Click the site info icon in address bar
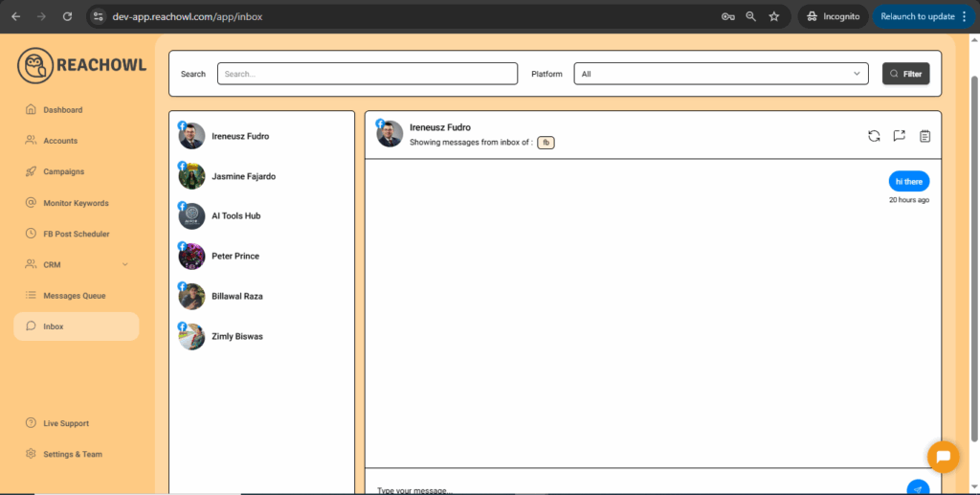 (99, 17)
